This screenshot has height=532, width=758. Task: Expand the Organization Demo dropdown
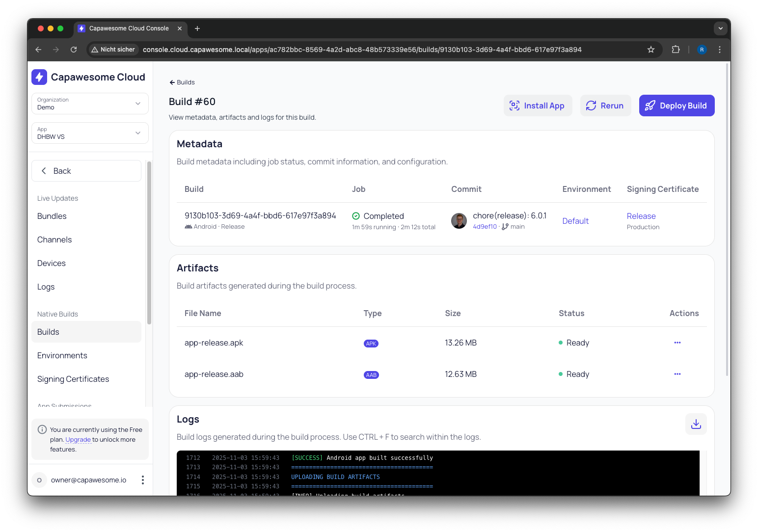coord(138,104)
